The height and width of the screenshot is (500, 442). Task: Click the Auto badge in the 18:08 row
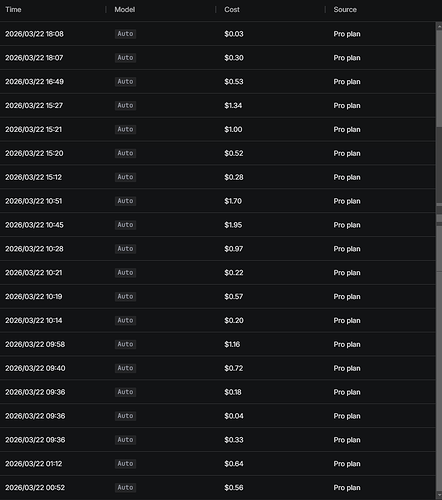click(125, 34)
